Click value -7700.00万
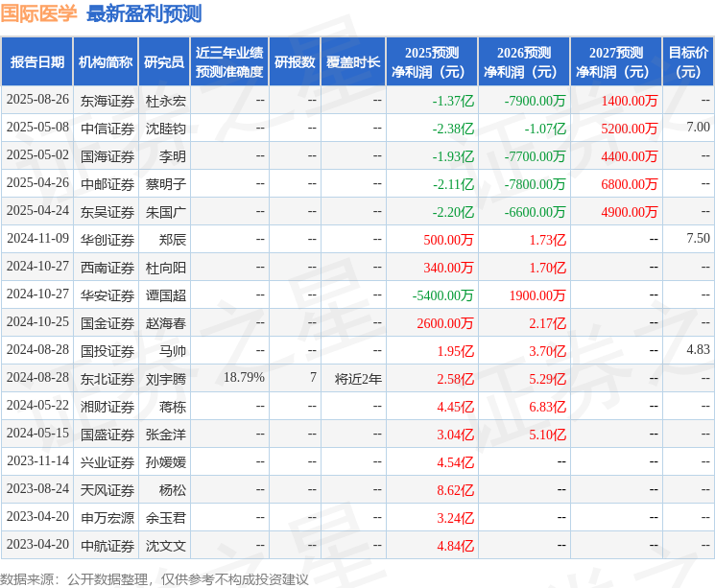The height and width of the screenshot is (588, 715). 535,156
